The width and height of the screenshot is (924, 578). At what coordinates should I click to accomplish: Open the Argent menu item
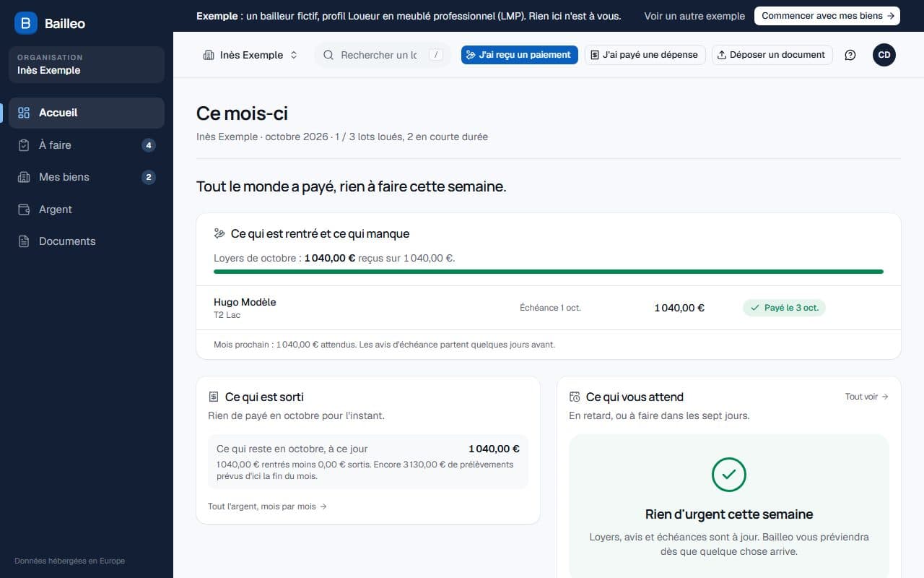coord(87,210)
